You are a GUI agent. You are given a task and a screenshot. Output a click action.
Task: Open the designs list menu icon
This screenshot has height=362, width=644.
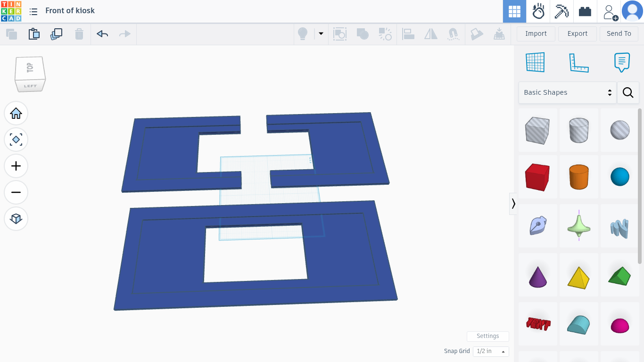click(x=33, y=11)
